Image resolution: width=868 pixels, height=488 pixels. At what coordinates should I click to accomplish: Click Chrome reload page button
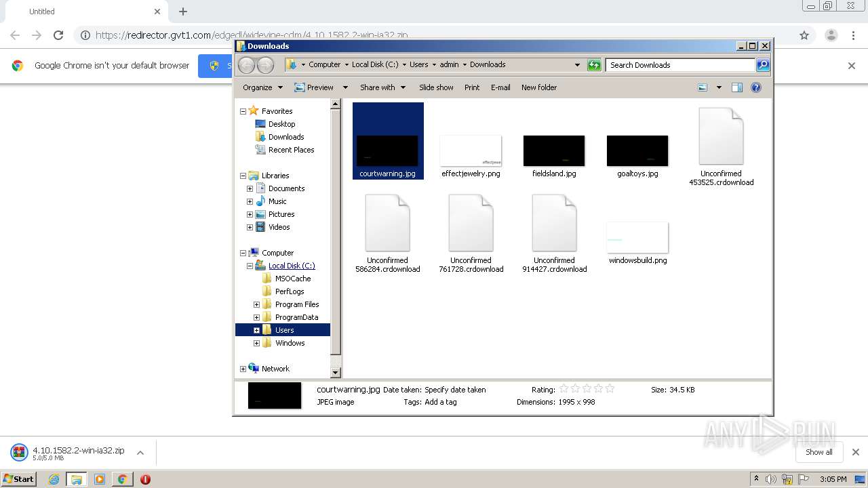click(58, 35)
